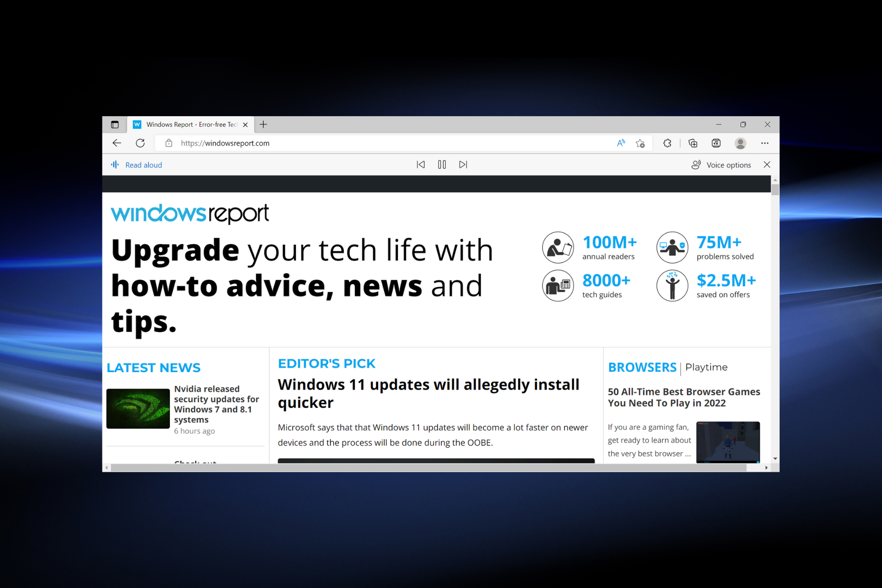The width and height of the screenshot is (882, 588).
Task: Click the page refresh icon
Action: point(141,143)
